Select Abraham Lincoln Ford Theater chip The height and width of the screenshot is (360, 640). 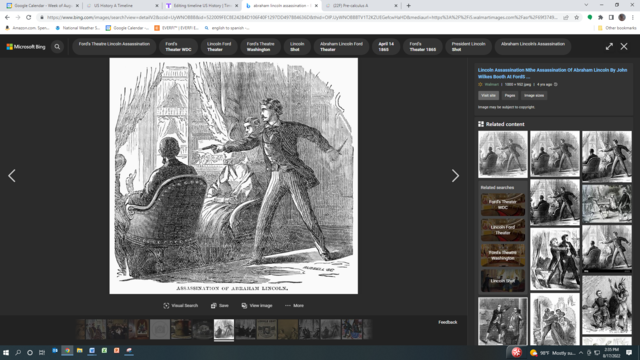click(x=341, y=47)
